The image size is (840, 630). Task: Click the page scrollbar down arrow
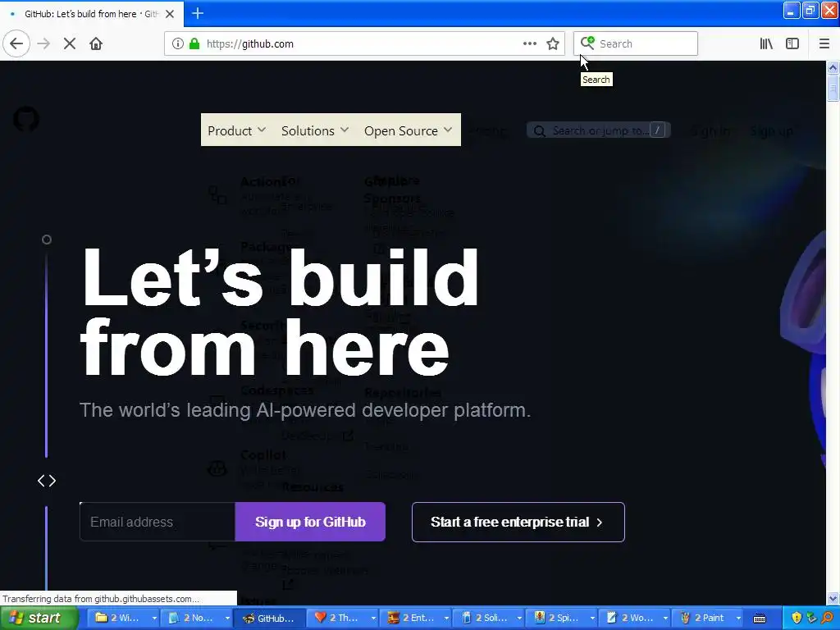833,598
